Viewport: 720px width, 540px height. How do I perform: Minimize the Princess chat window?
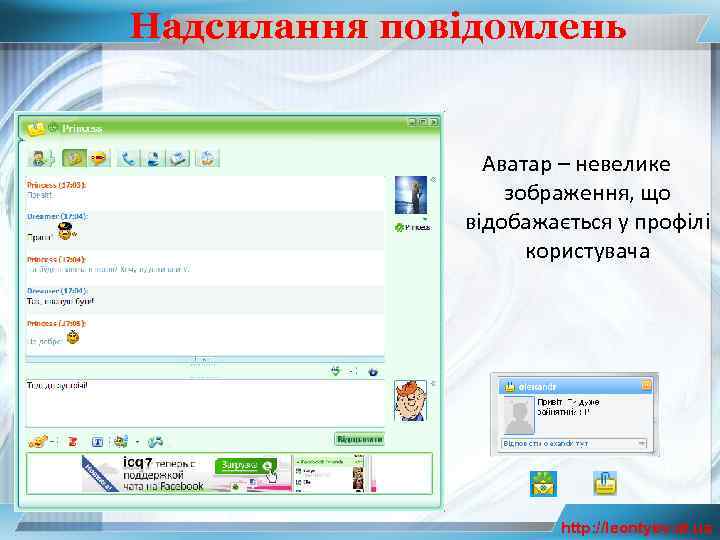[x=412, y=122]
